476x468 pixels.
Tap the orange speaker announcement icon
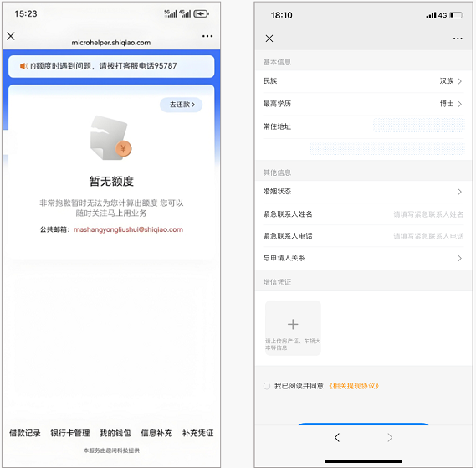pos(23,66)
